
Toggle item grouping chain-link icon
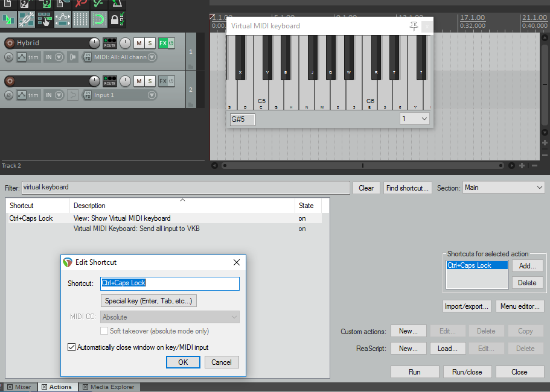pyautogui.click(x=27, y=20)
